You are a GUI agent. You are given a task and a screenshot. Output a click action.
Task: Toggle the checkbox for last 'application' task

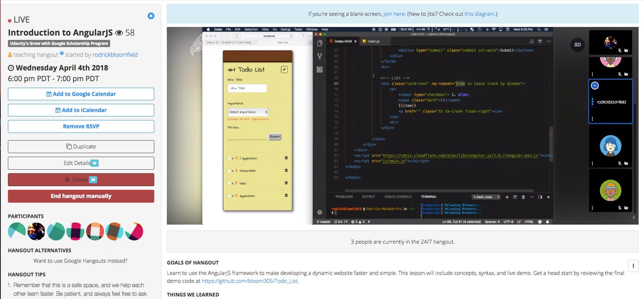click(229, 196)
